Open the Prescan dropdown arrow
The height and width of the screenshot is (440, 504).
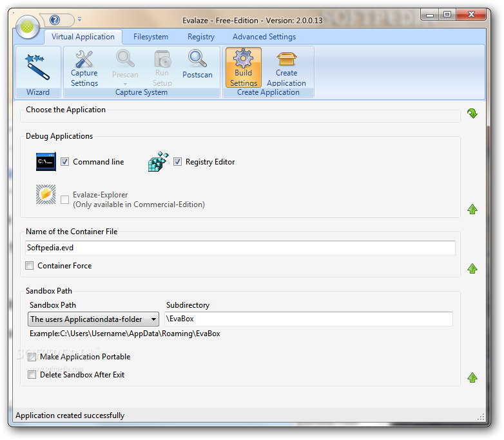pos(125,84)
